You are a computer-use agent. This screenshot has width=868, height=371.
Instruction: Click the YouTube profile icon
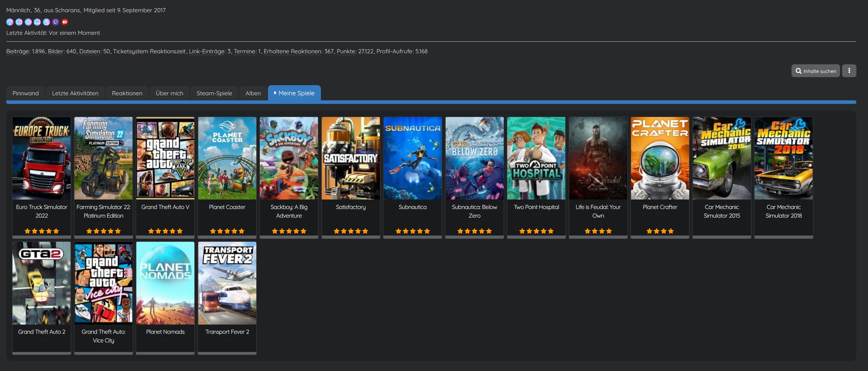click(65, 22)
